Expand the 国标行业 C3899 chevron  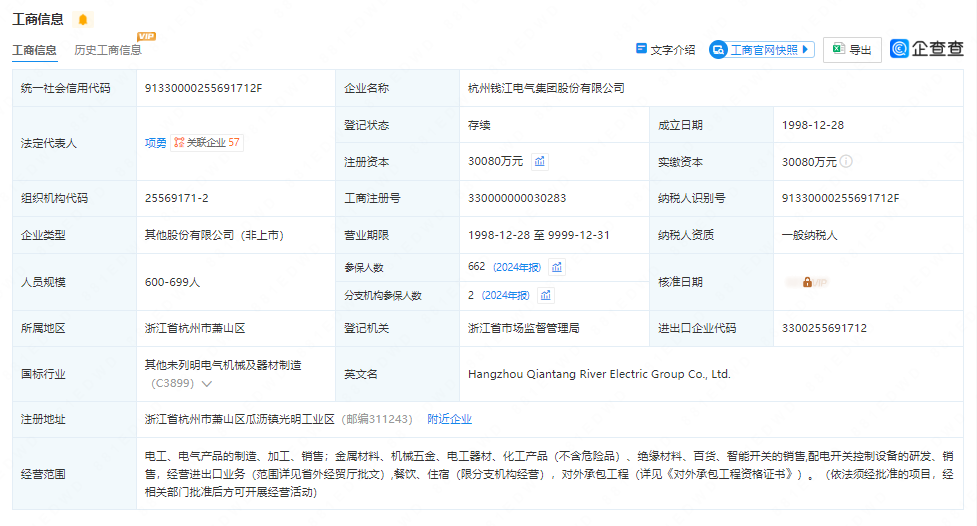tap(207, 383)
